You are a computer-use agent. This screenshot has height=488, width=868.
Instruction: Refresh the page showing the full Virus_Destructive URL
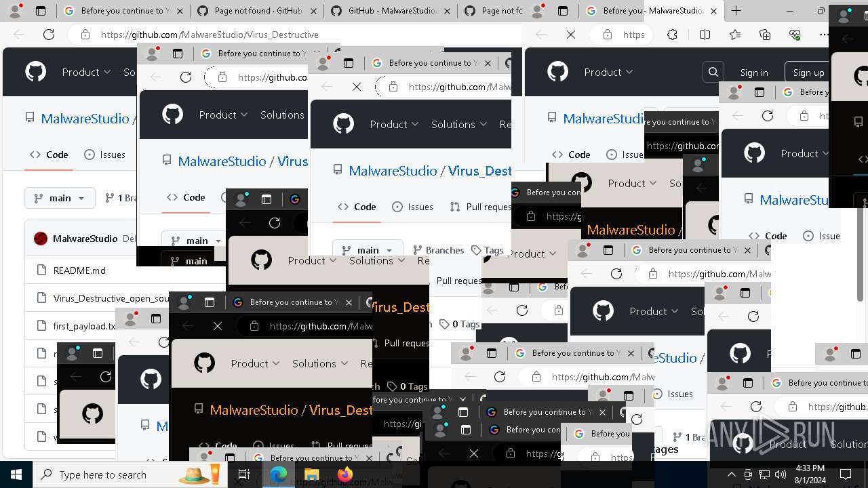pyautogui.click(x=49, y=35)
